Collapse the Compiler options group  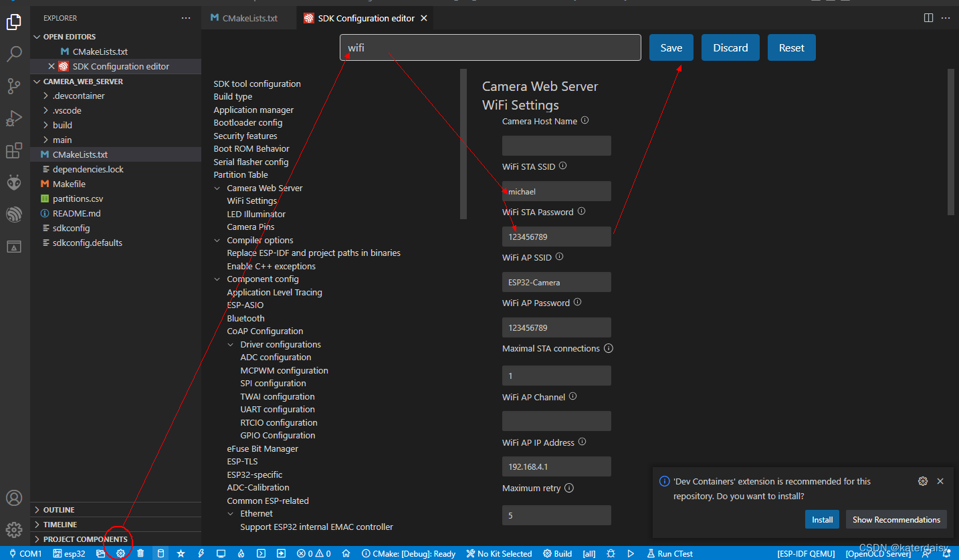217,241
